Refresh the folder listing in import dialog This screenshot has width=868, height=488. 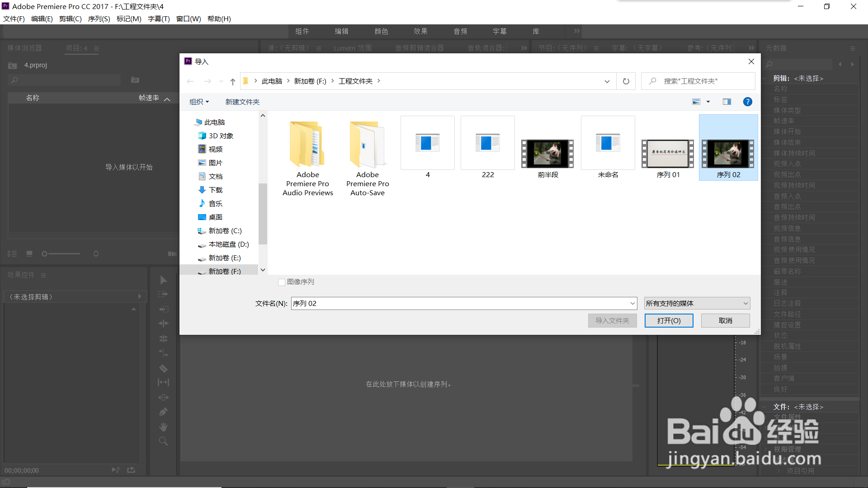(626, 81)
